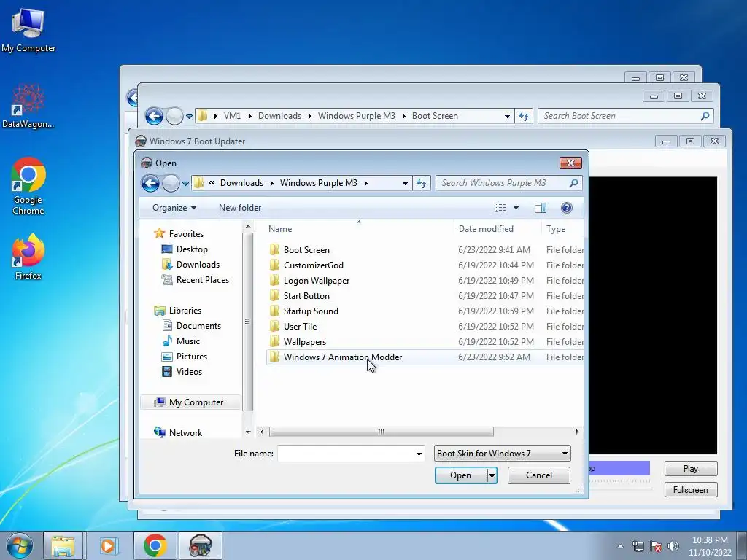Go back in the Boot Screen window

coord(154,116)
